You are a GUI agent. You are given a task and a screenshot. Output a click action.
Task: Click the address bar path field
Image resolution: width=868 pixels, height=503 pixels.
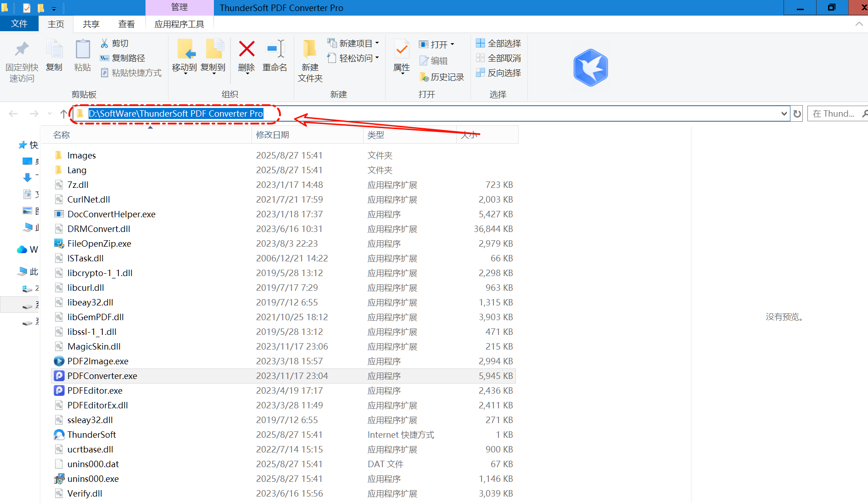[431, 113]
